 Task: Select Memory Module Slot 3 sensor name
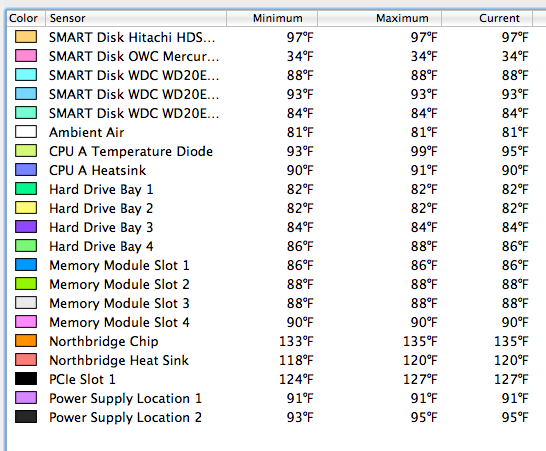tap(119, 303)
